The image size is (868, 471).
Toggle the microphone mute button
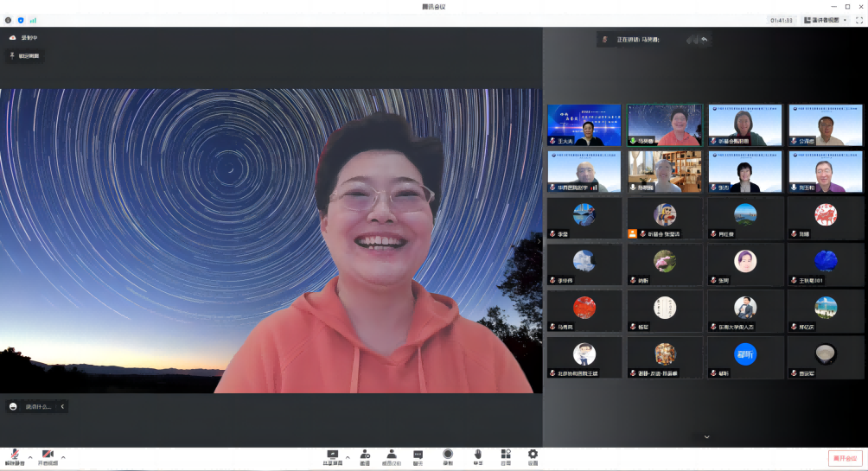(x=15, y=455)
